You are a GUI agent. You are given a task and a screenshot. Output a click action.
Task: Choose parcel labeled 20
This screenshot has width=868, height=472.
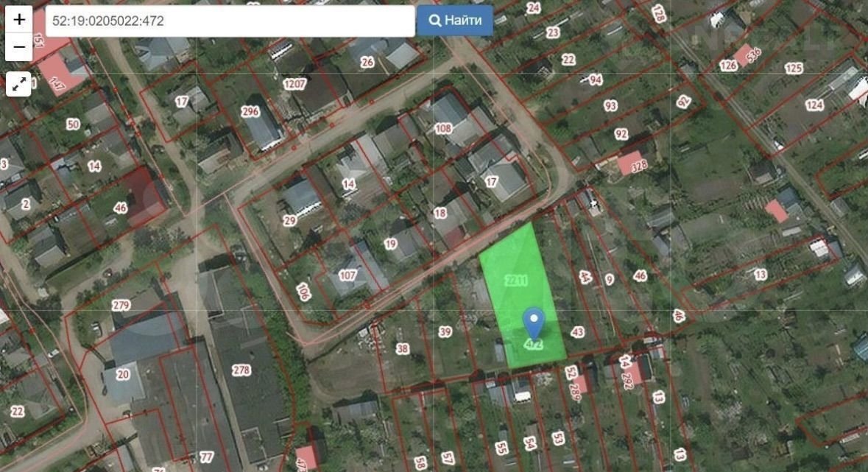point(122,374)
